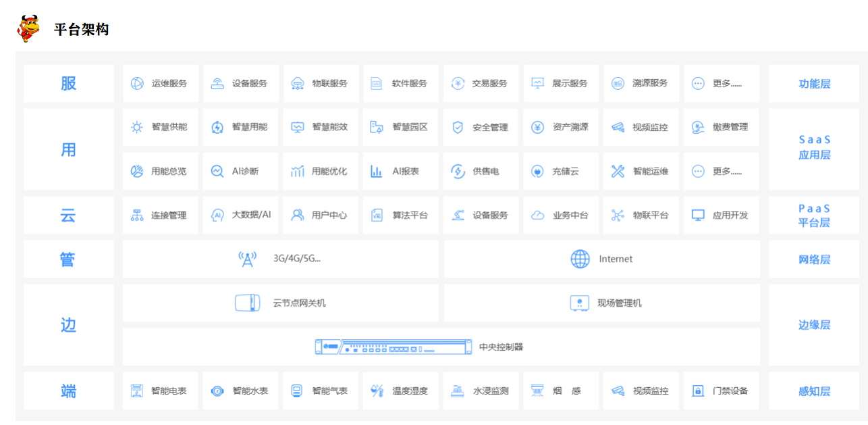Click the 3G/4G/5G antenna tower icon
The width and height of the screenshot is (868, 425).
click(x=248, y=259)
